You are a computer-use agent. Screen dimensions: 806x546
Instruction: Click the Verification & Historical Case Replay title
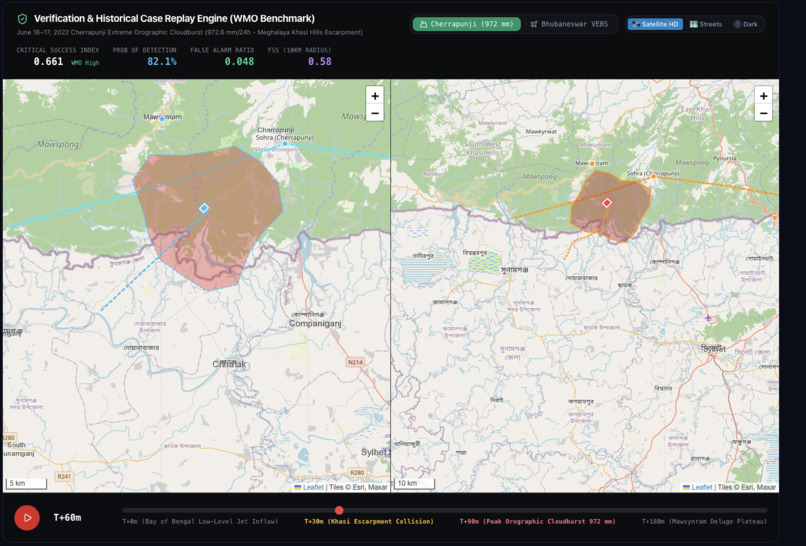click(x=174, y=19)
